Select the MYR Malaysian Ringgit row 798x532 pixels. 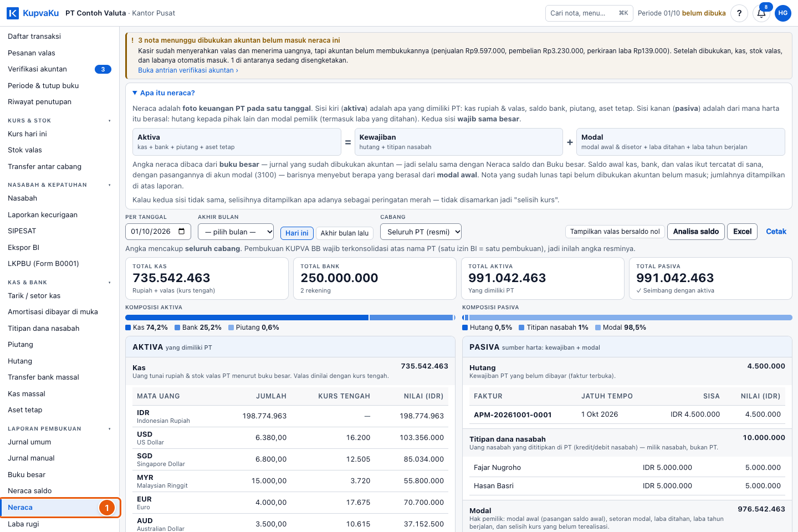[290, 481]
